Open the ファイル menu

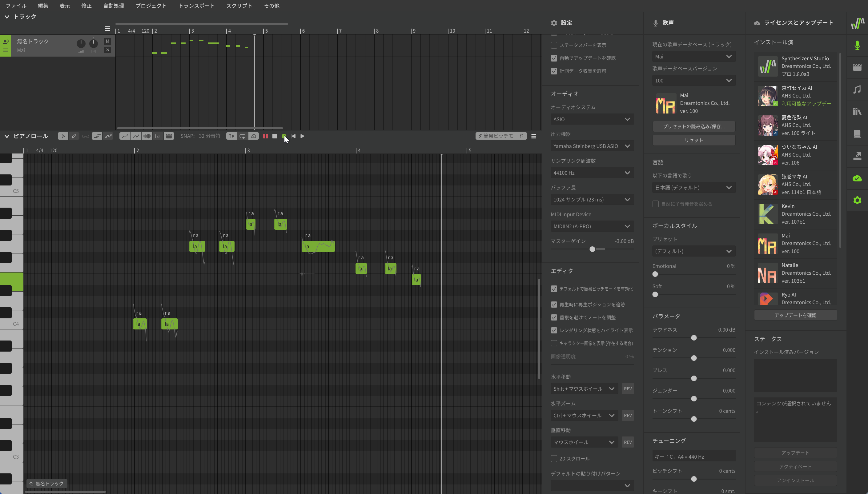pos(16,6)
